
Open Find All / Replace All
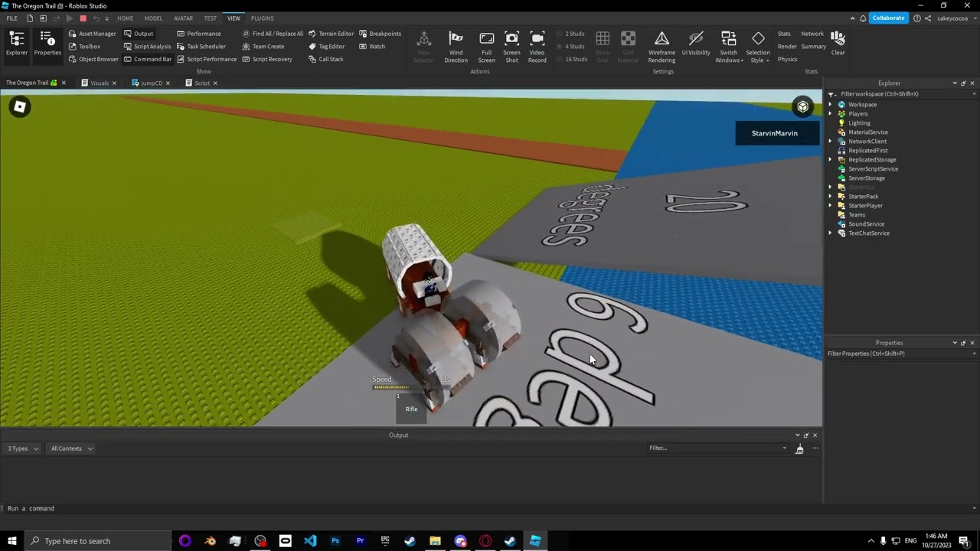273,34
